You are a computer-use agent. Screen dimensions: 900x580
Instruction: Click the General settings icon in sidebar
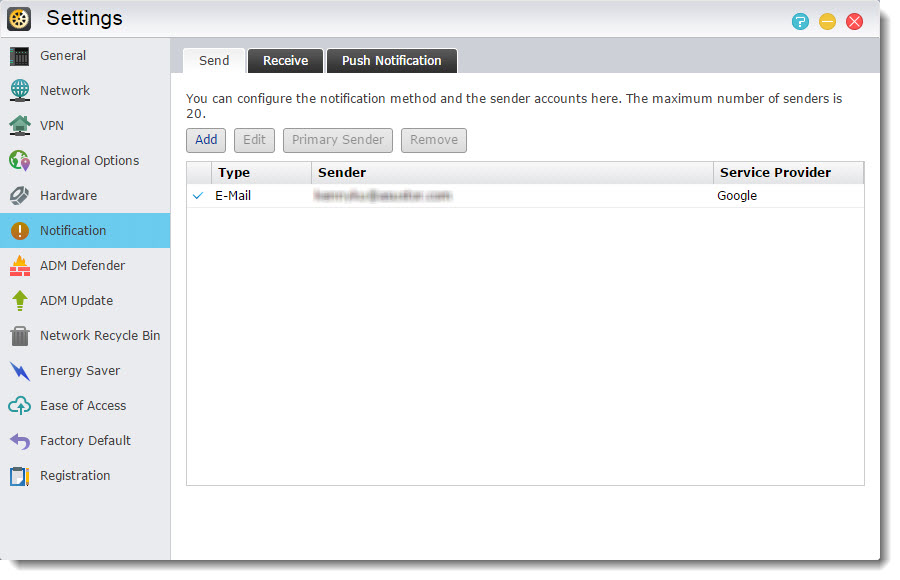pos(20,56)
